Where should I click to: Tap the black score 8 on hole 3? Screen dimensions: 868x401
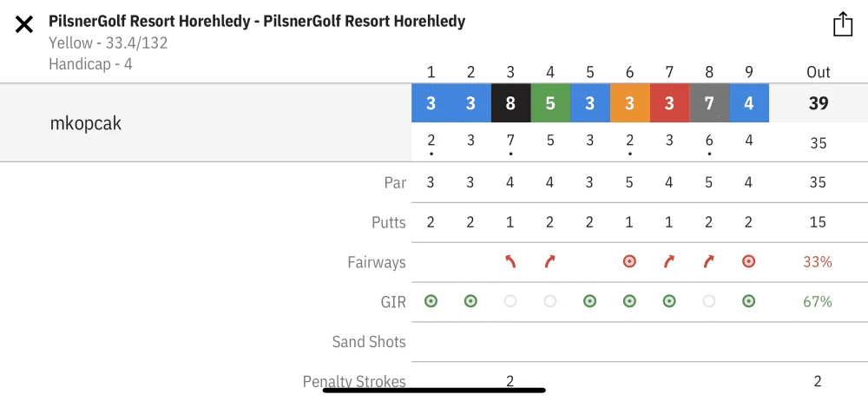(x=510, y=103)
